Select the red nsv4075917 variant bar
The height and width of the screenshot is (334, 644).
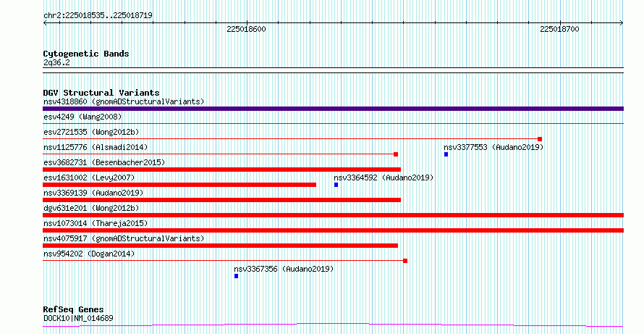220,246
